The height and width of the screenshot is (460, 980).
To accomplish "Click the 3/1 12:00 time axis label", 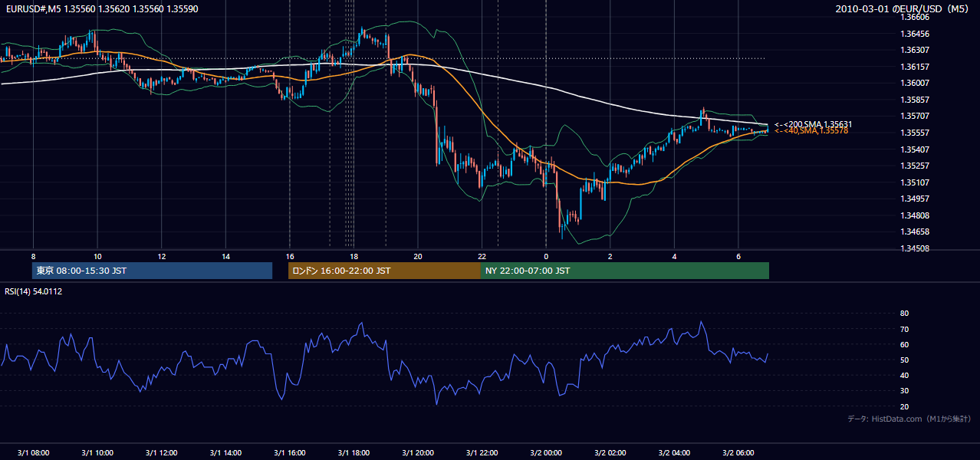I will (162, 453).
